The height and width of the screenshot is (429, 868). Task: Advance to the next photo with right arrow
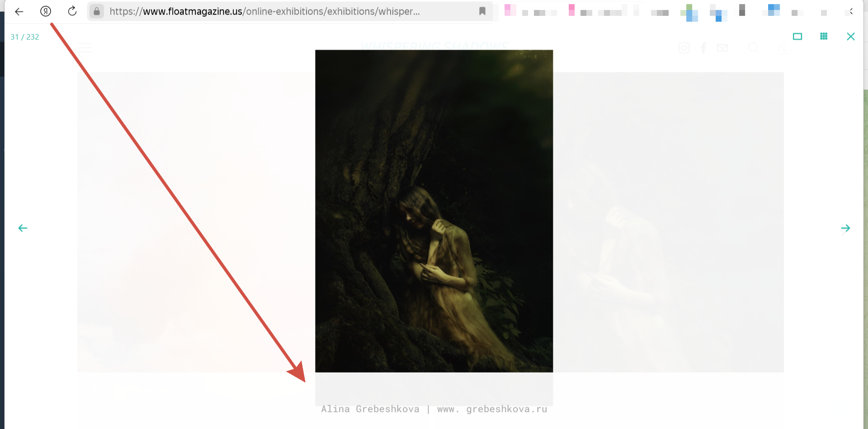[846, 228]
